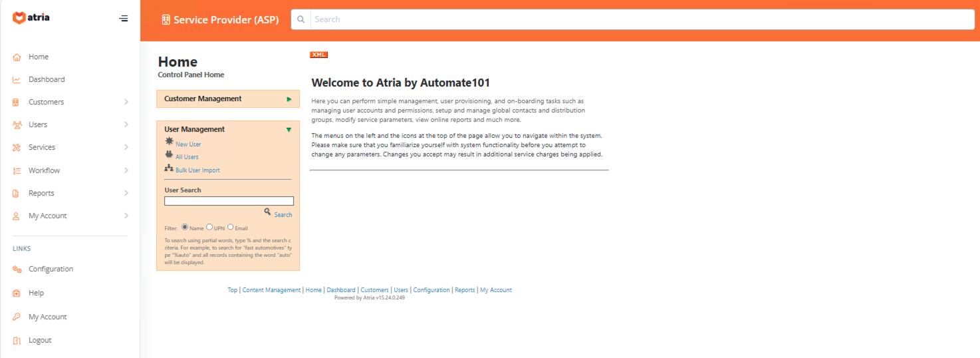The width and height of the screenshot is (980, 358).
Task: Click Logout in the sidebar
Action: [40, 341]
